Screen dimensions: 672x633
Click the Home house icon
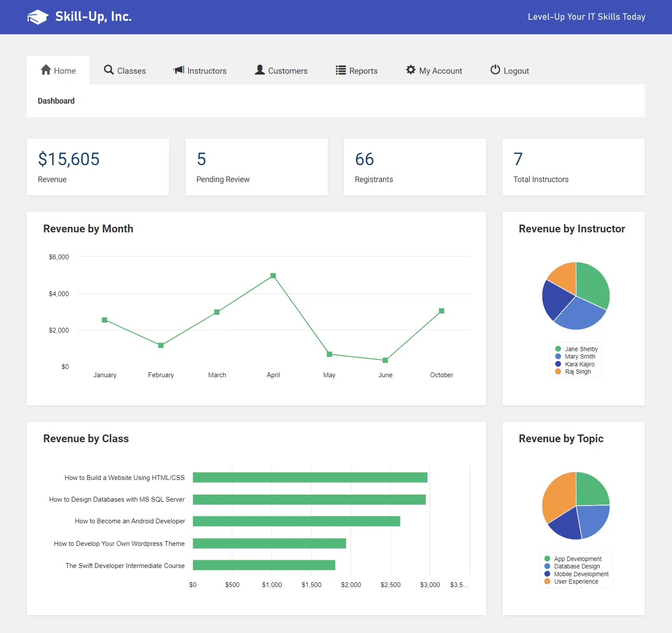point(46,70)
